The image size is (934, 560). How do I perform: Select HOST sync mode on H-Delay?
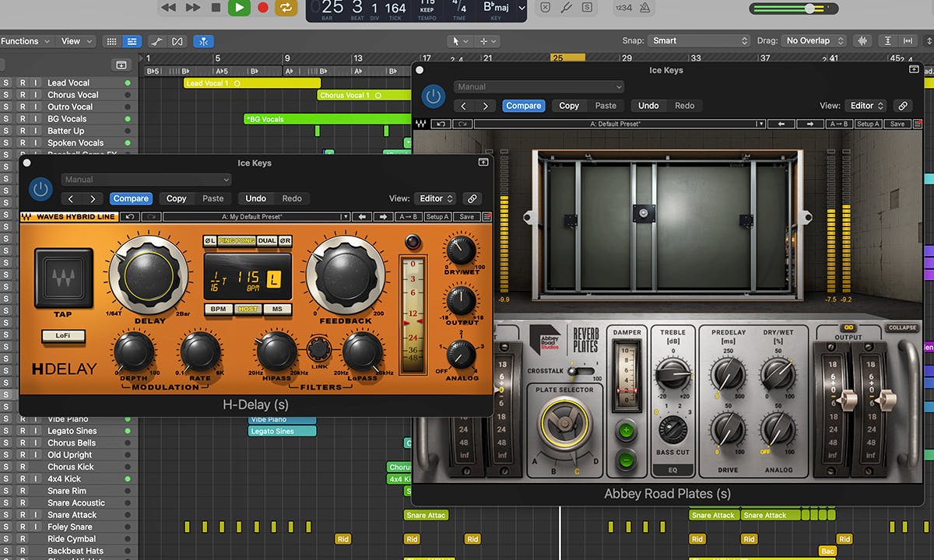248,309
